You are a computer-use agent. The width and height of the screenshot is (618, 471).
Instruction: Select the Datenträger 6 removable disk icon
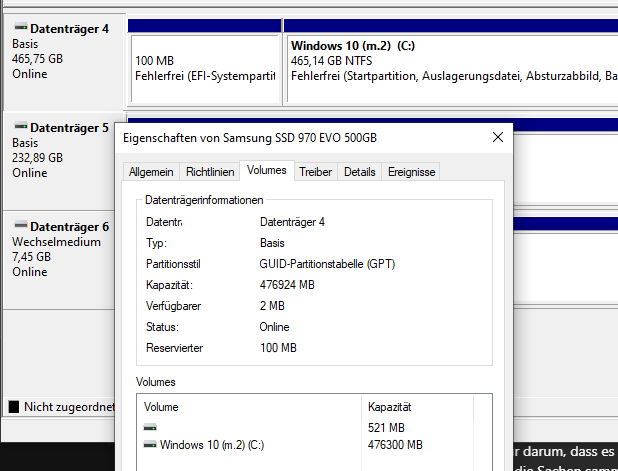click(20, 225)
